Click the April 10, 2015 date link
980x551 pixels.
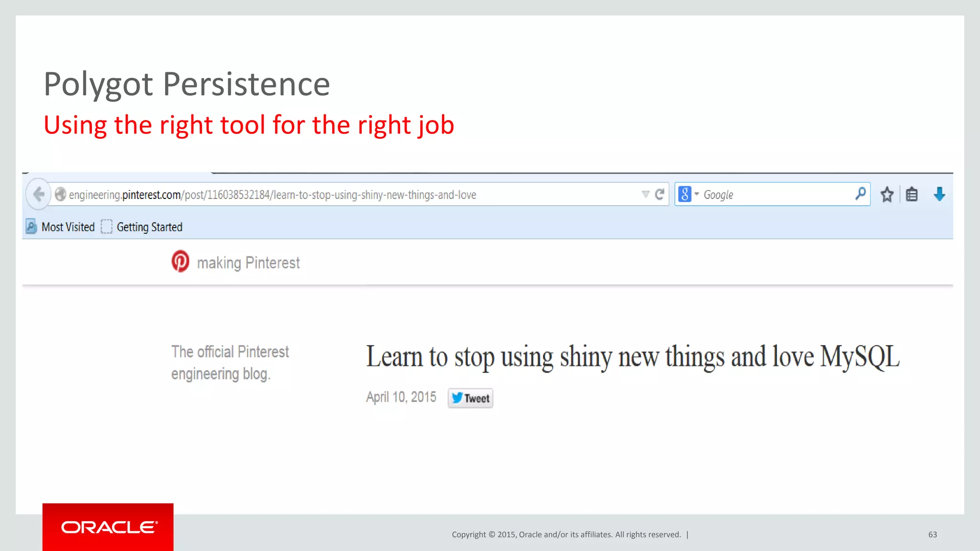pos(401,397)
